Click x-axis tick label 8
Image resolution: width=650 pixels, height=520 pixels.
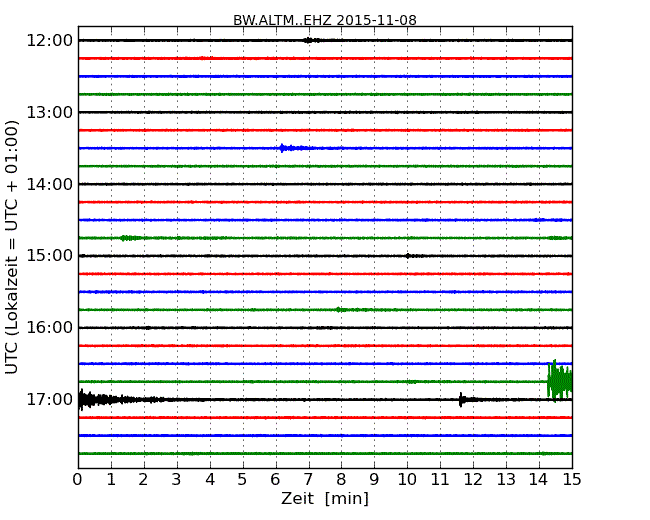point(341,480)
